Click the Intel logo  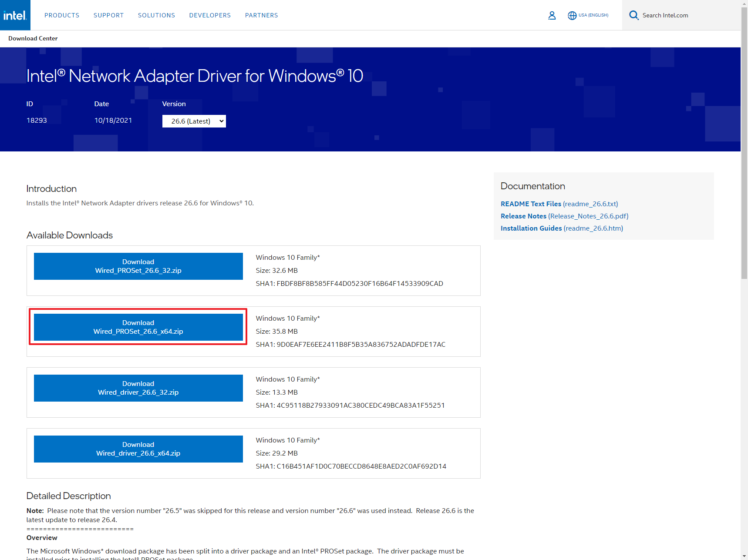tap(15, 15)
